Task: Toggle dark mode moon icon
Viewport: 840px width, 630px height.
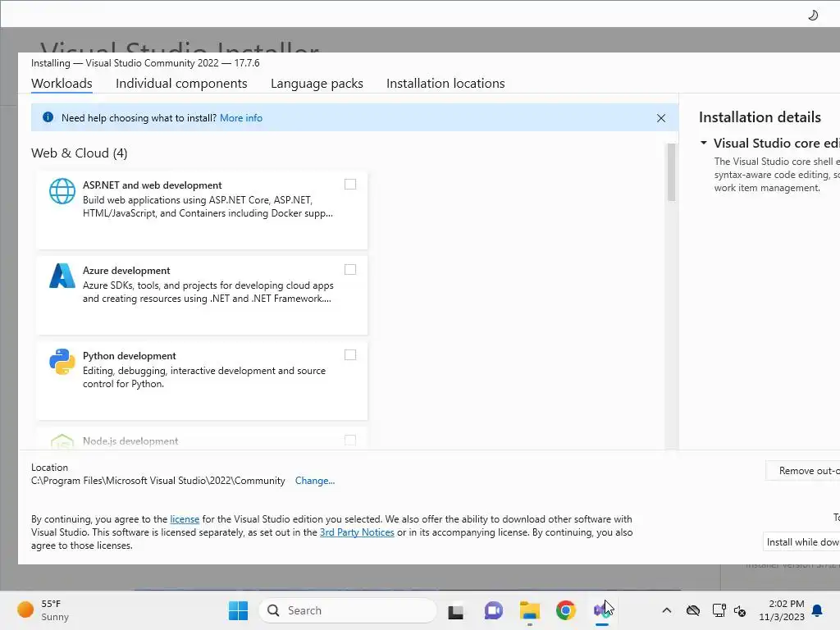Action: click(813, 15)
